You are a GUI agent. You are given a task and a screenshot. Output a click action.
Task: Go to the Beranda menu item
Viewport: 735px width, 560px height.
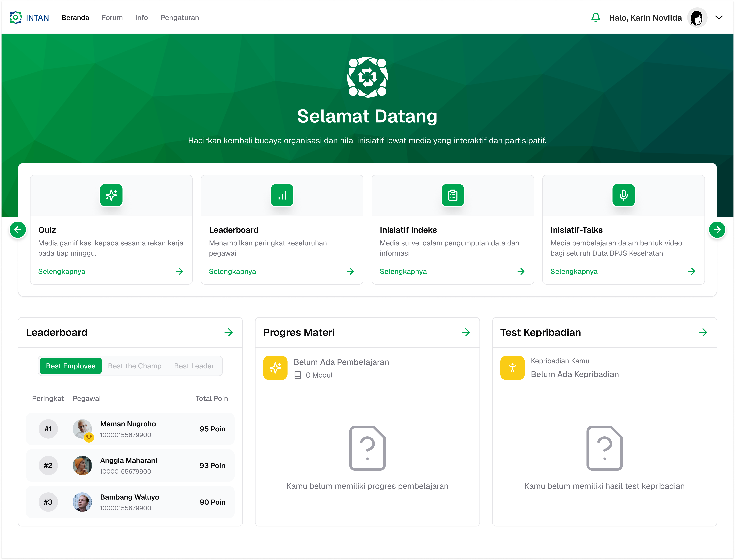coord(75,18)
